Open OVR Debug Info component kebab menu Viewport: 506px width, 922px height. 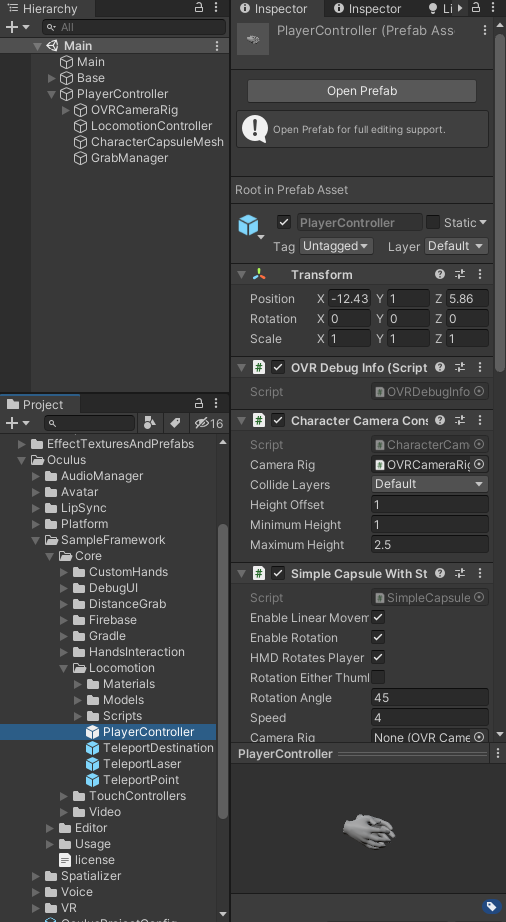(x=480, y=368)
